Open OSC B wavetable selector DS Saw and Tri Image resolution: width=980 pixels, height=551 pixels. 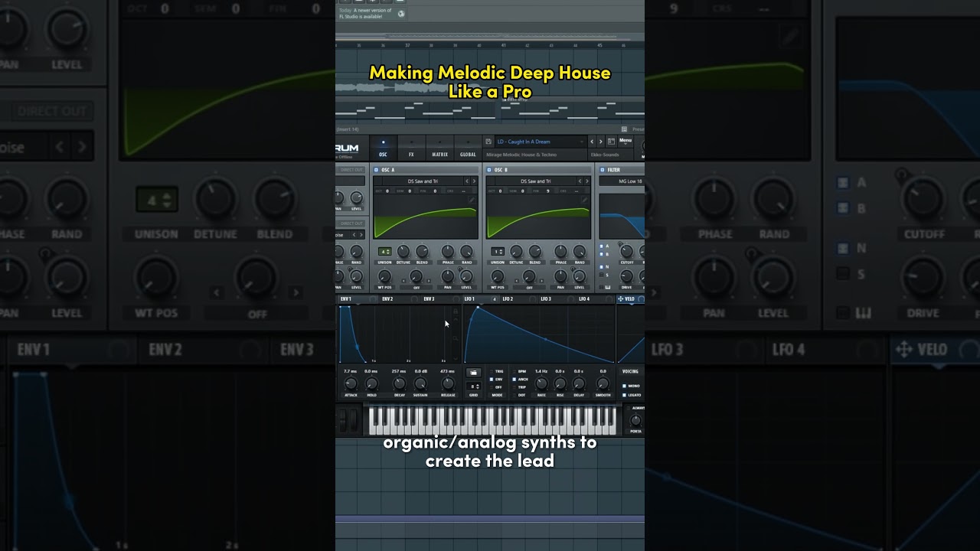(535, 181)
